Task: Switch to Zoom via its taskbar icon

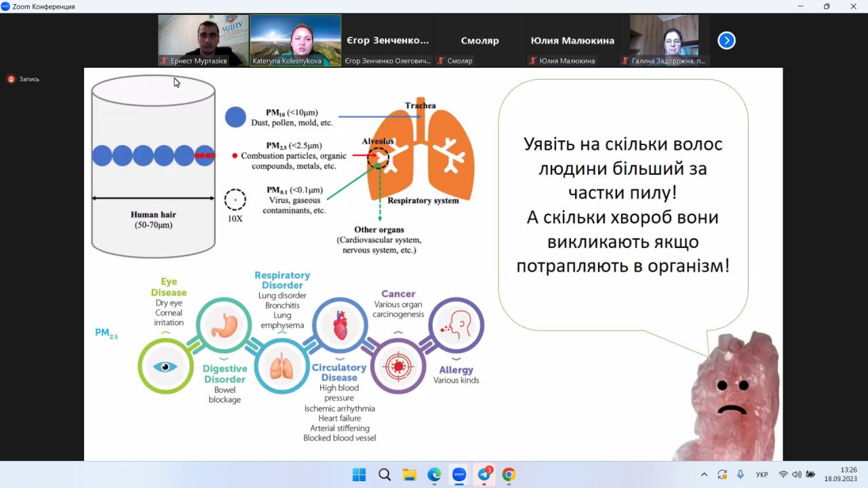Action: point(459,474)
